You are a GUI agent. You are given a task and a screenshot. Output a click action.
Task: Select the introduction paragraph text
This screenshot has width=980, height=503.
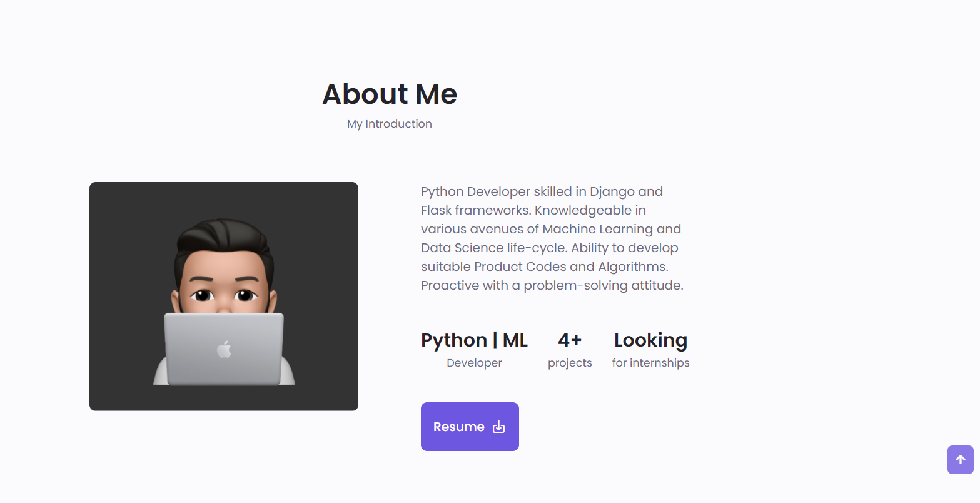[x=550, y=238]
